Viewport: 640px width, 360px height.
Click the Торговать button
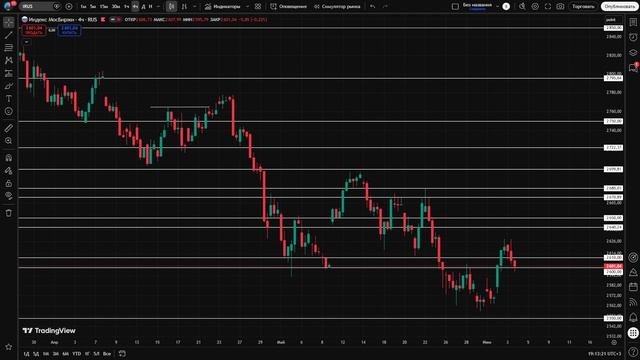pyautogui.click(x=583, y=7)
